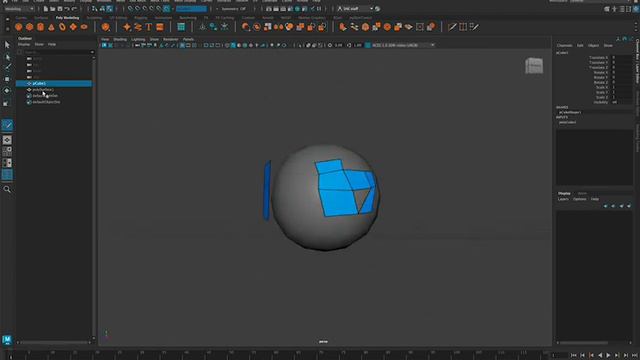
Task: Choose the single perspective layout icon
Action: (7, 140)
